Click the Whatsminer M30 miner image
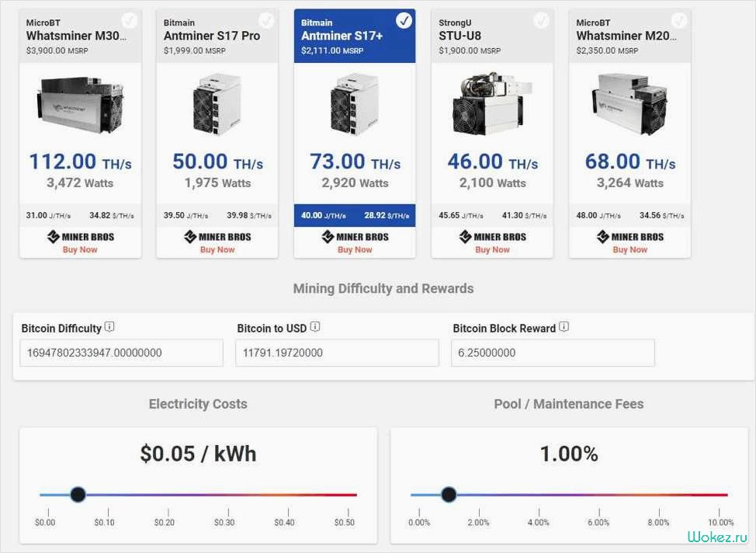The image size is (756, 553). [x=81, y=104]
